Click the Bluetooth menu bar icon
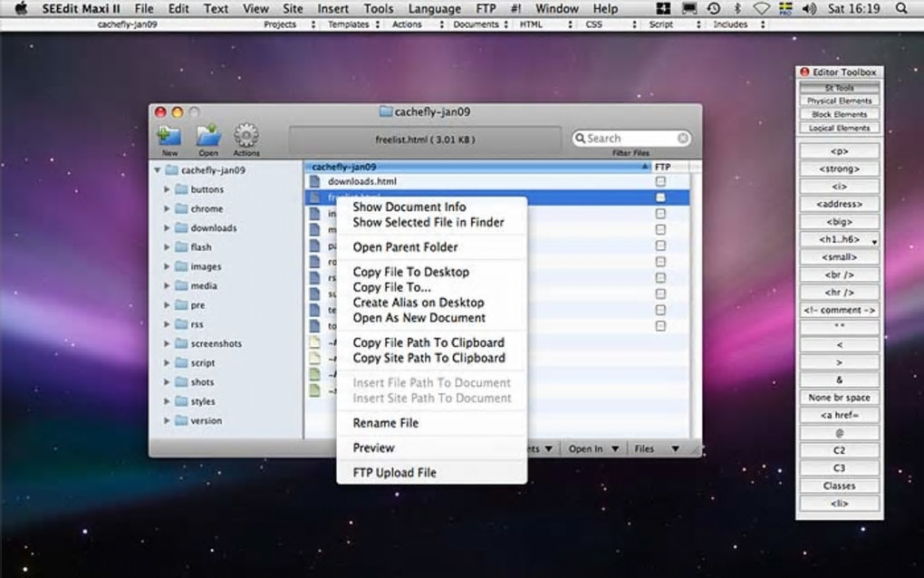This screenshot has height=578, width=924. [737, 8]
